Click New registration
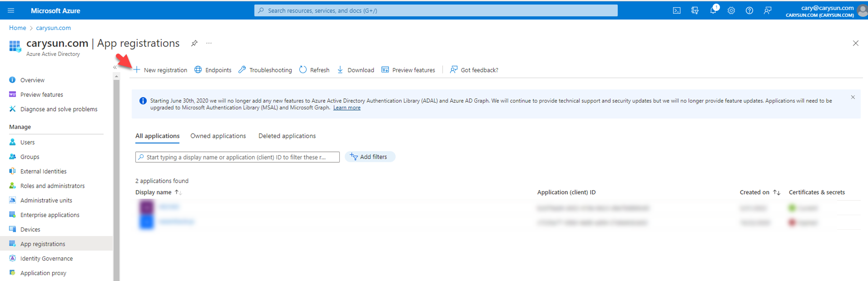Screen dimensions: 868x281 point(160,70)
